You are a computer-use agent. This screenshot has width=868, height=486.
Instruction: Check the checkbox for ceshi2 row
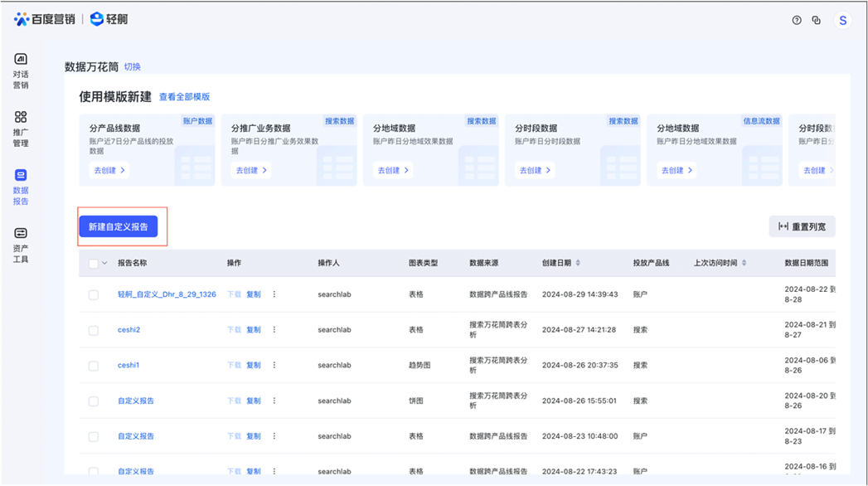point(93,330)
